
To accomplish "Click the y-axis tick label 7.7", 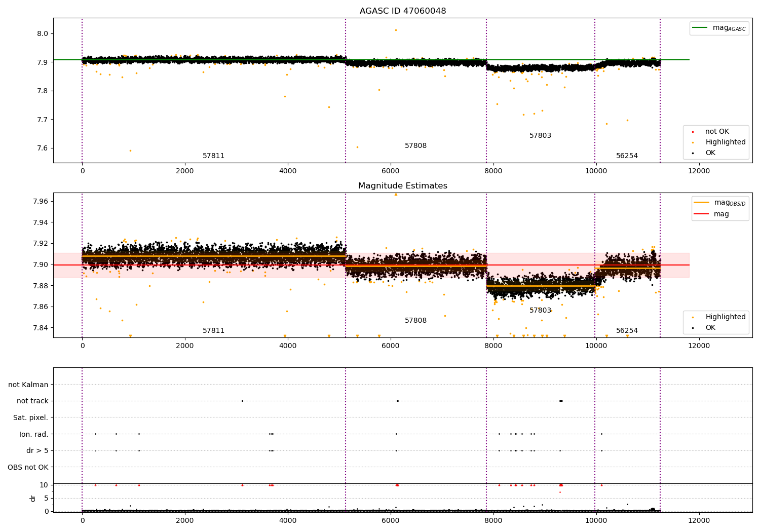I will (43, 120).
